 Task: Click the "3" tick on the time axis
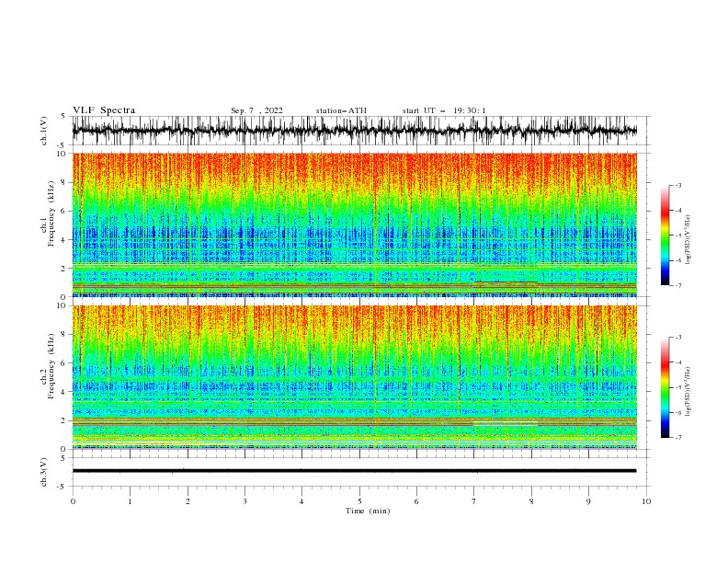[x=245, y=501]
